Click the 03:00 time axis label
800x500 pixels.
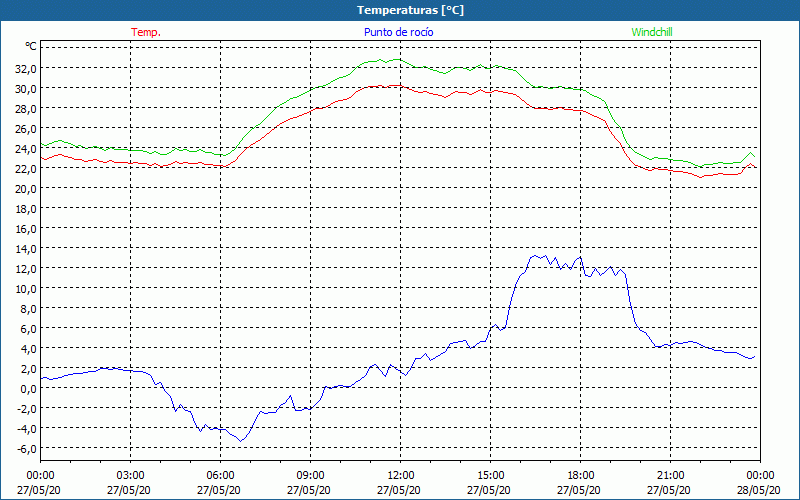(x=131, y=476)
